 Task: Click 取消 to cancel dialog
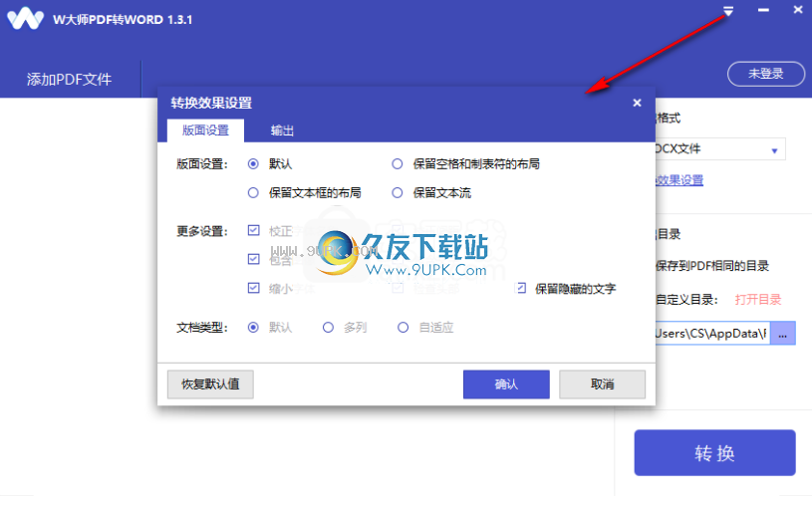click(602, 384)
